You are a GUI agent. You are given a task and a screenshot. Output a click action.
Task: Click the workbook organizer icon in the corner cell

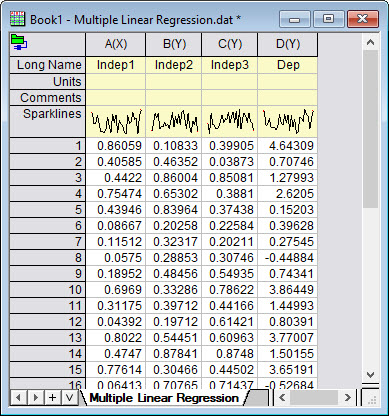[19, 42]
